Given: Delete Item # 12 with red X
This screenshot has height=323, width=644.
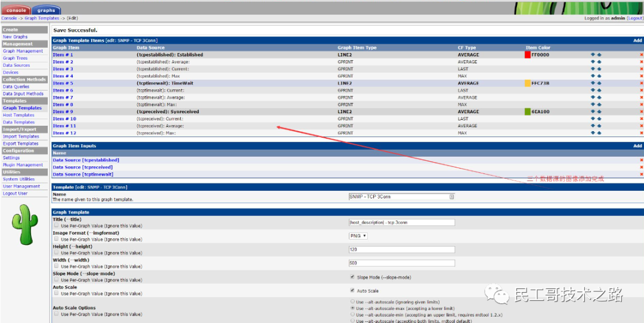Looking at the screenshot, I should (x=641, y=133).
